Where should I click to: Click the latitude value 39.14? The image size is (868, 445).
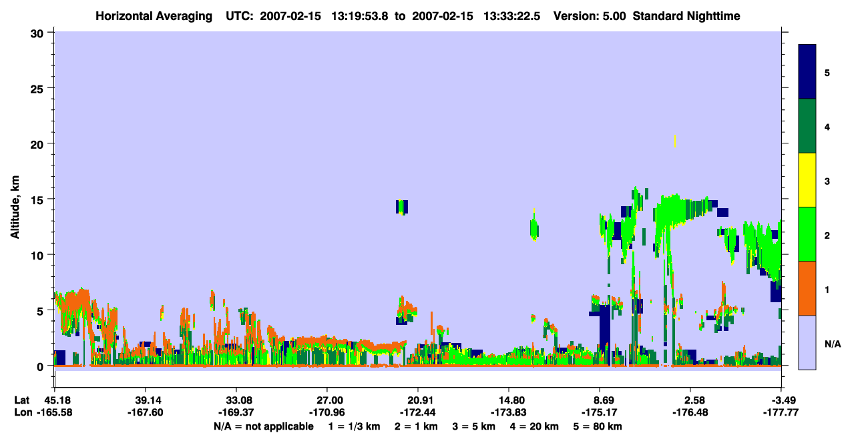click(x=146, y=400)
